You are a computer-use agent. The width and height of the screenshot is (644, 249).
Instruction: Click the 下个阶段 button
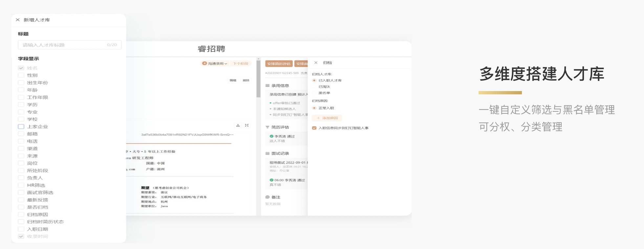pos(241,64)
